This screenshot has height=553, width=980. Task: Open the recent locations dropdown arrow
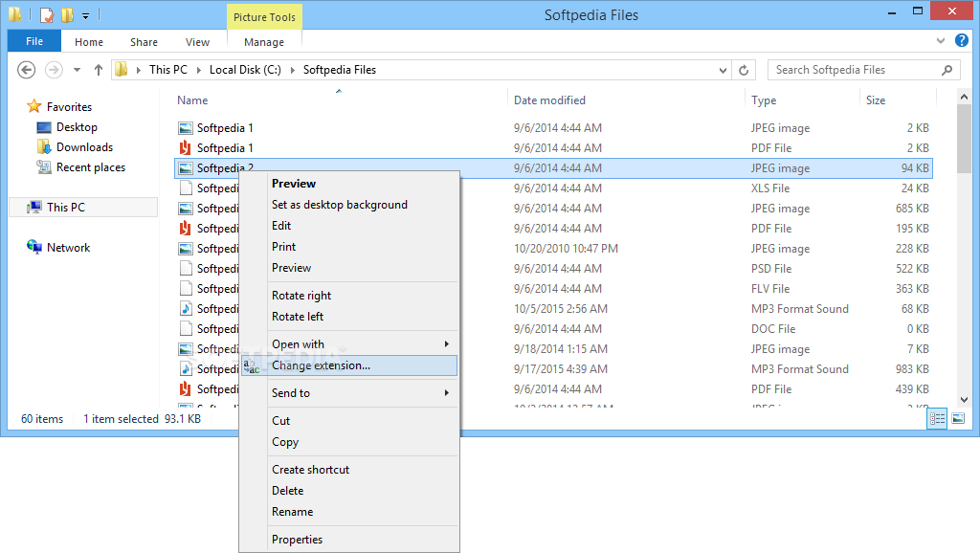(77, 70)
